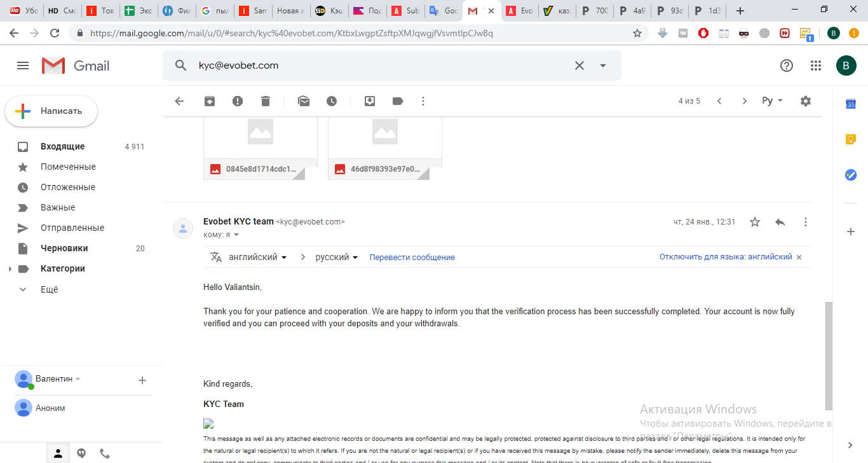Open the toolbar More options menu

pyautogui.click(x=423, y=101)
